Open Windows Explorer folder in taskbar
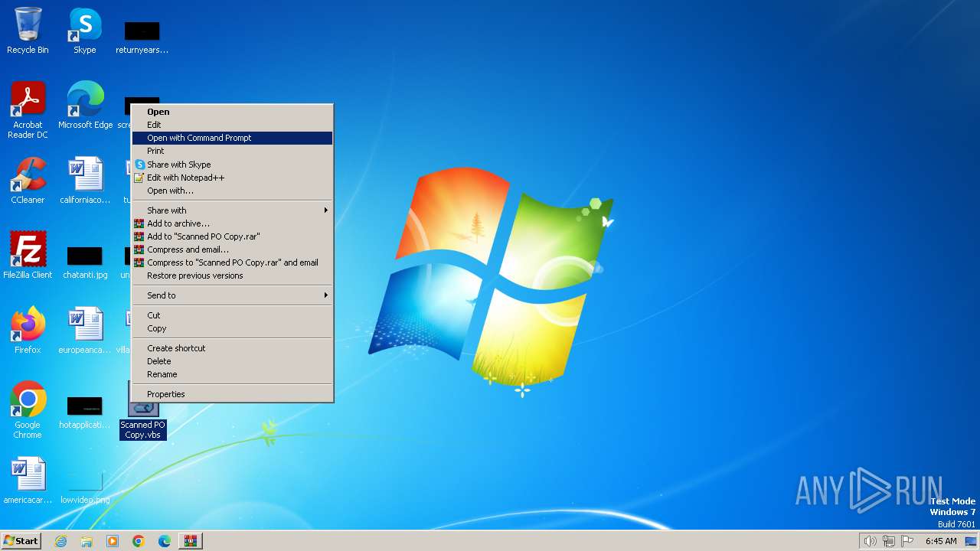The height and width of the screenshot is (551, 980). 87,541
